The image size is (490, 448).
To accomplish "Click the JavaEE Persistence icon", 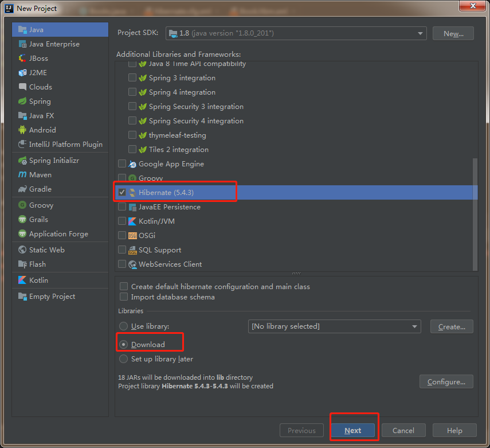I will pyautogui.click(x=132, y=207).
